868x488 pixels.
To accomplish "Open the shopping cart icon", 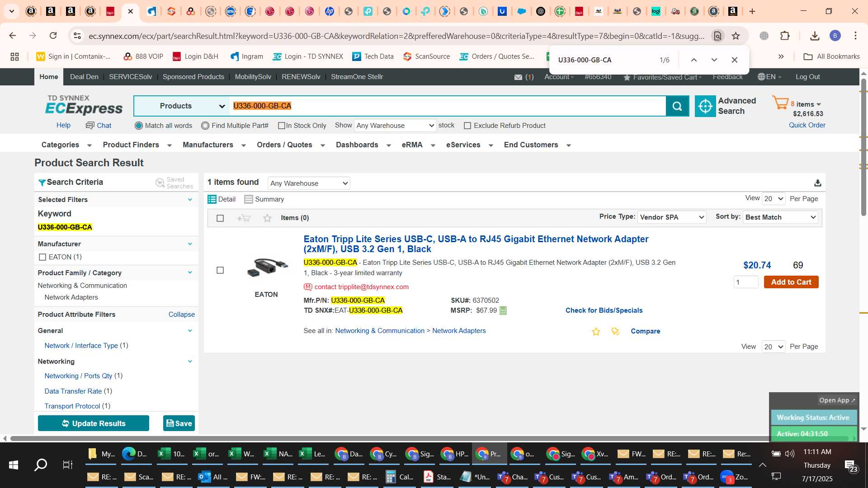I will (780, 103).
